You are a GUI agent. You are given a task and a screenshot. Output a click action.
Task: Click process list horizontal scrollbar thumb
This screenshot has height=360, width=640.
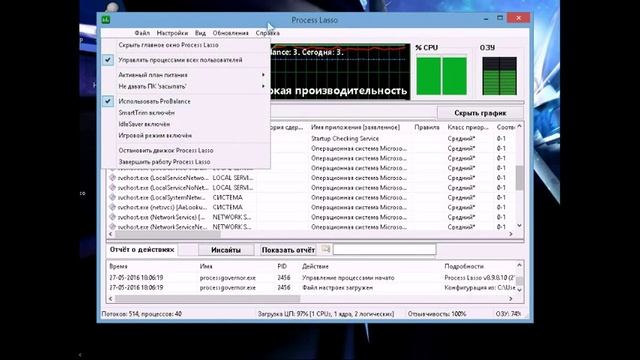167,234
